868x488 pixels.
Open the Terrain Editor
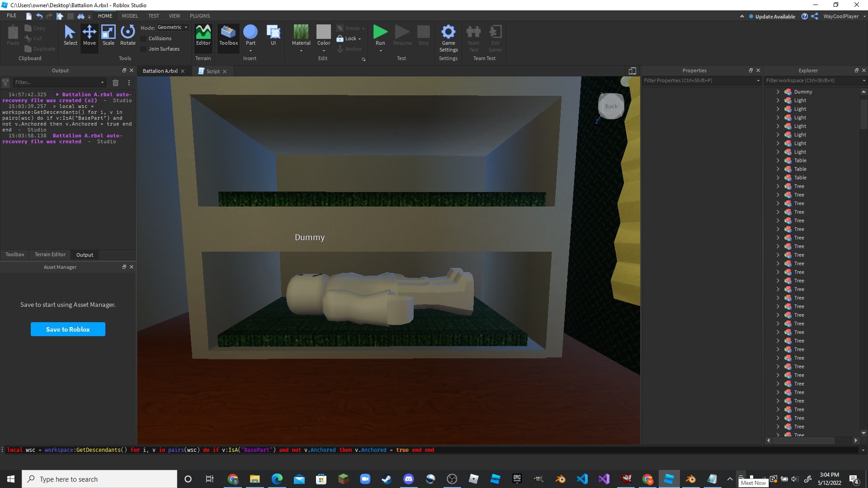point(203,35)
